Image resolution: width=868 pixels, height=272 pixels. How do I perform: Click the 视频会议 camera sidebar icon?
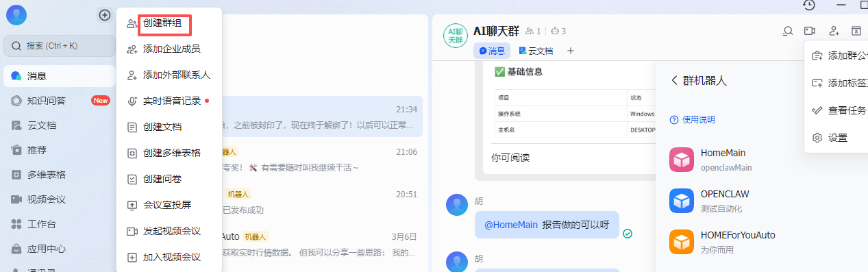16,199
